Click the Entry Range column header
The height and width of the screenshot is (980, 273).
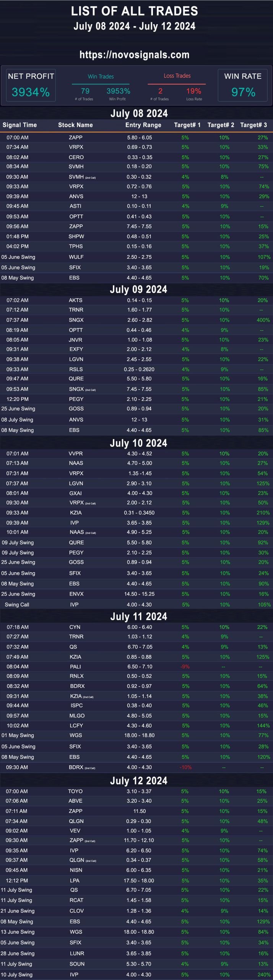(143, 125)
